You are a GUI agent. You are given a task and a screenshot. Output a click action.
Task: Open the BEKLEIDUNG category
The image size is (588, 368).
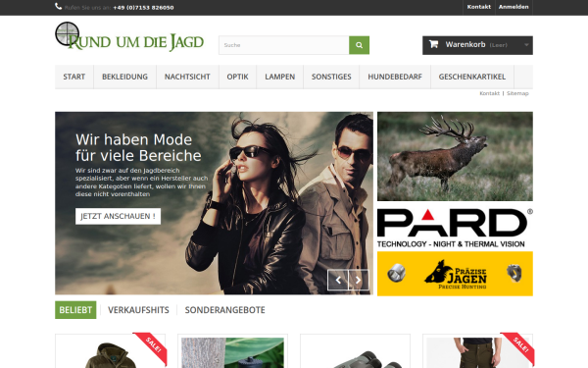pyautogui.click(x=124, y=77)
